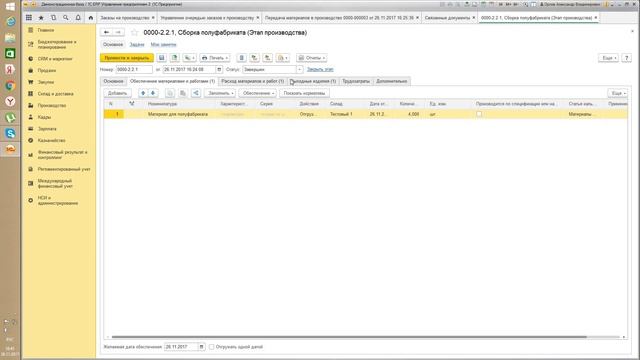The height and width of the screenshot is (360, 640).
Task: Save the document with floppy icon
Action: click(162, 58)
